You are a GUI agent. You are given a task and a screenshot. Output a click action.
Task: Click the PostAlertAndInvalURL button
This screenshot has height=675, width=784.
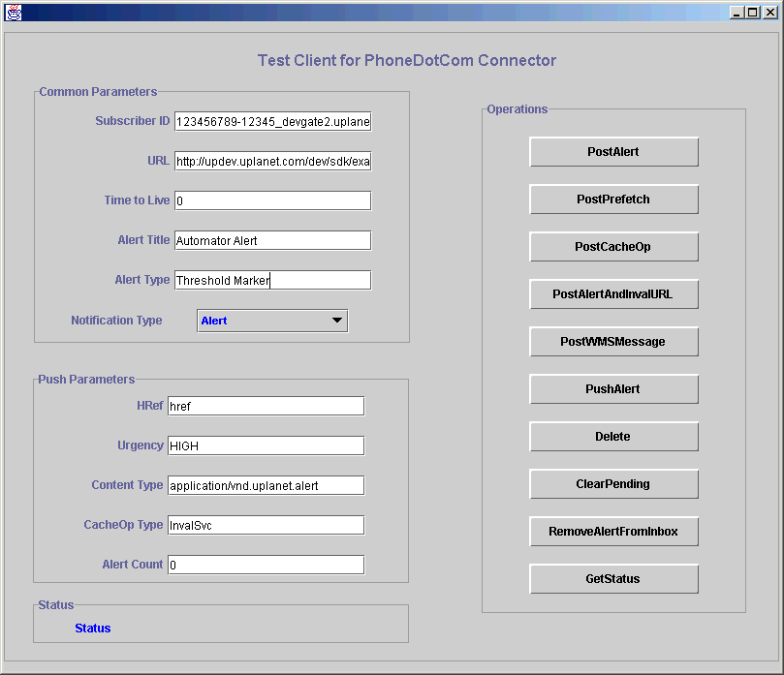click(x=613, y=293)
